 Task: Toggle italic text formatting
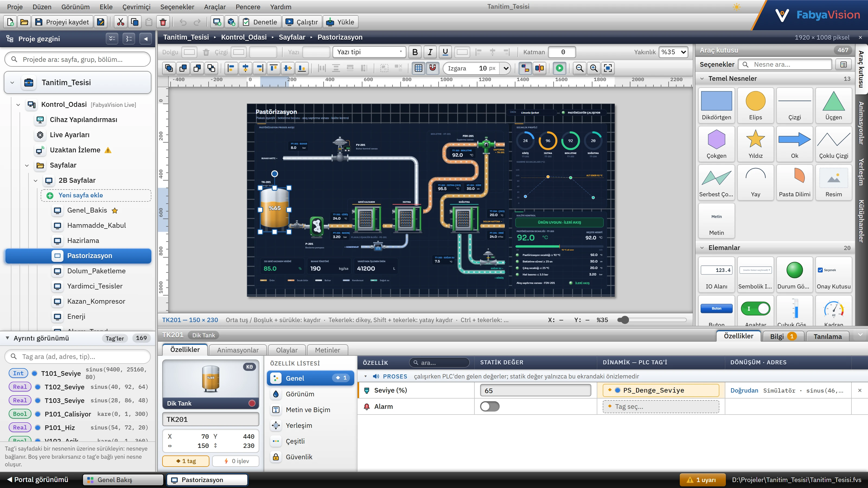point(430,52)
